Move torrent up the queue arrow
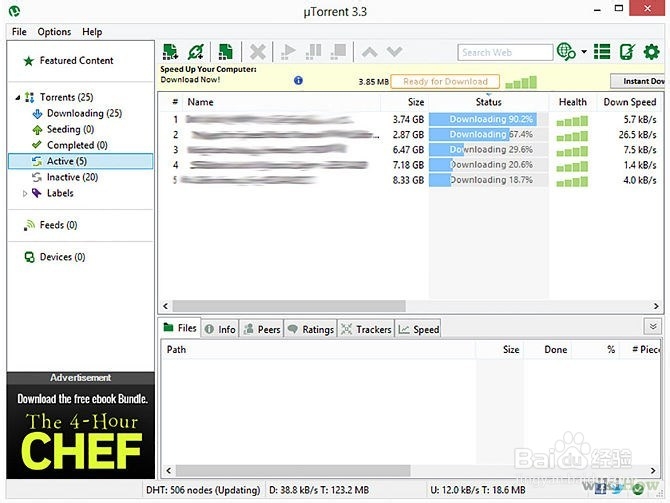Screen dimensions: 670x503 (x=370, y=52)
